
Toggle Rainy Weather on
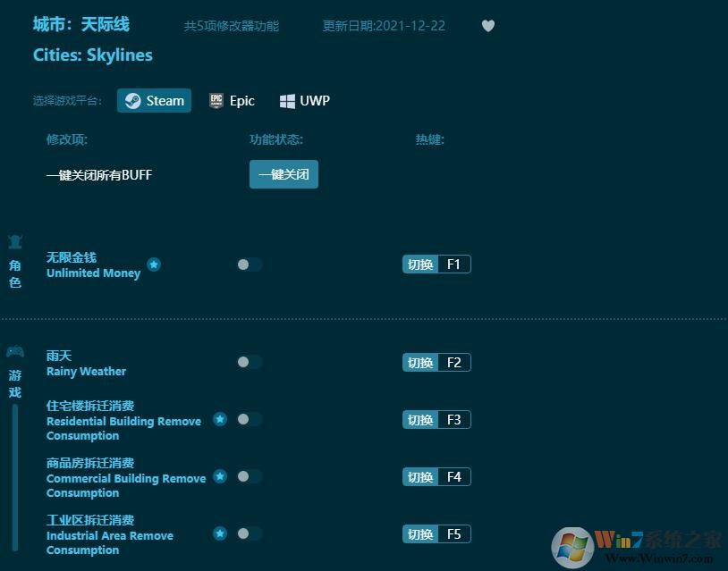pyautogui.click(x=250, y=362)
